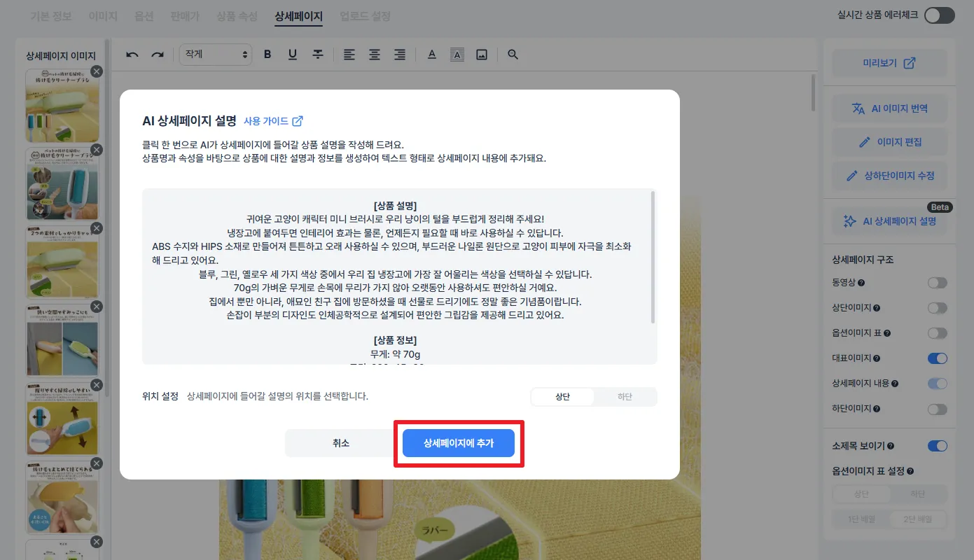
Task: Click help icon next to 상단이미지
Action: point(877,308)
